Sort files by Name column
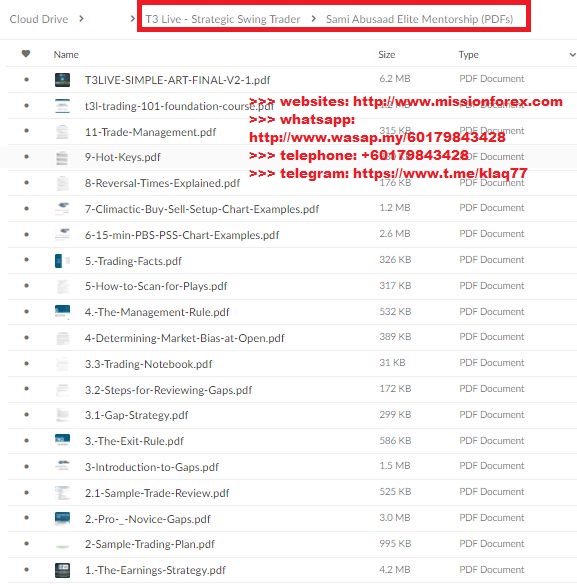The image size is (577, 584). 66,55
